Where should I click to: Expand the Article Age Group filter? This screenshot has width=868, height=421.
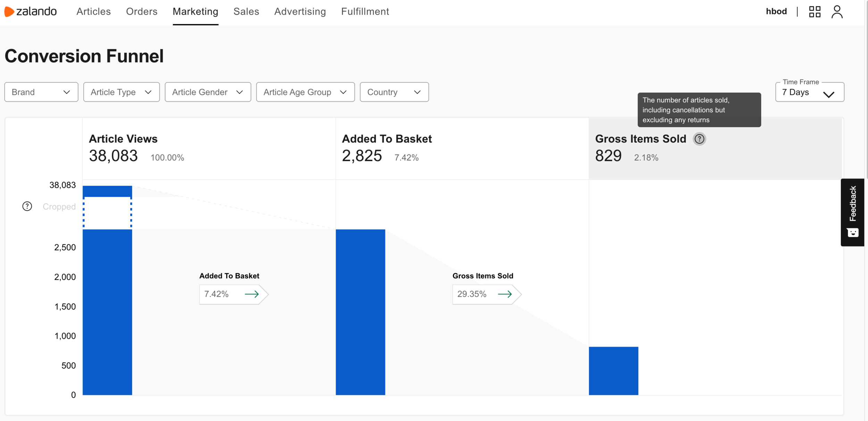coord(306,92)
